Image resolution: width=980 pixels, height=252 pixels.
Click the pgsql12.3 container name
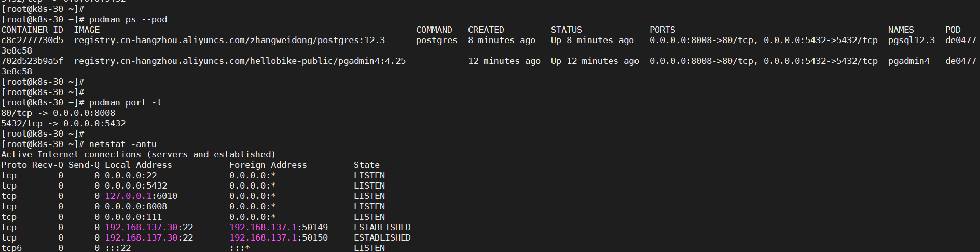point(912,40)
